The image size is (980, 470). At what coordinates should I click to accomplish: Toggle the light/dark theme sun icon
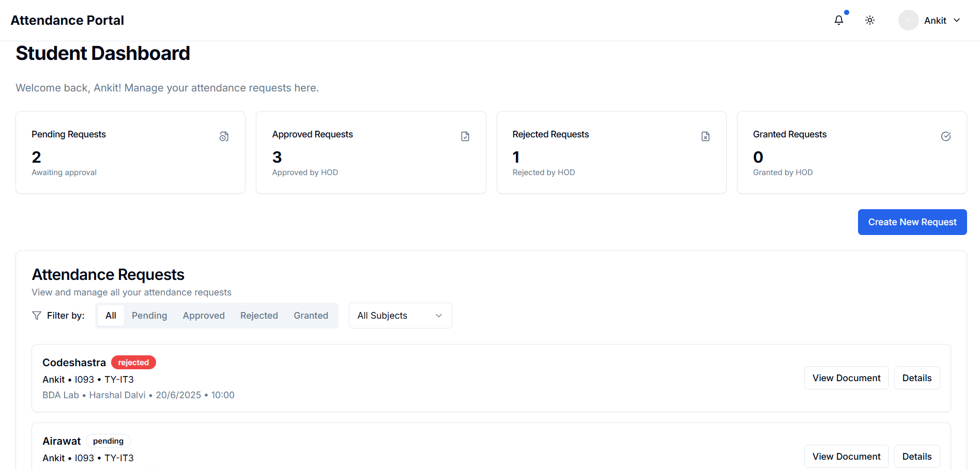click(x=870, y=20)
